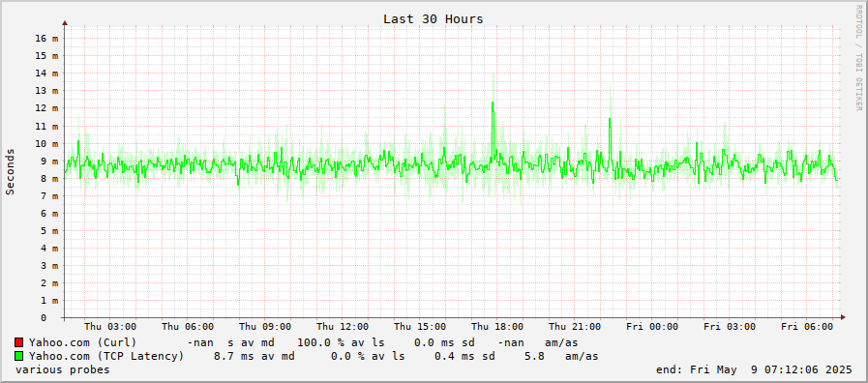
Task: Click the '16 m' y-axis value
Action: coord(47,38)
